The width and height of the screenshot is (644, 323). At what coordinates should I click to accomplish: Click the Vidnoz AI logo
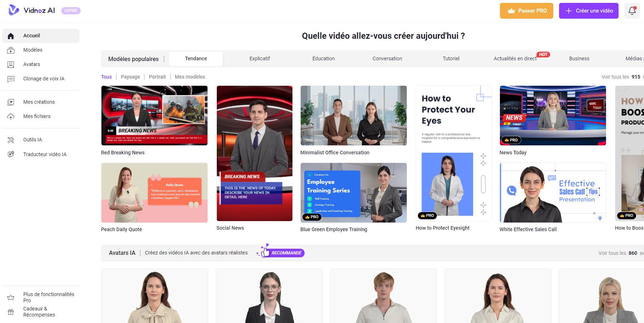click(x=32, y=10)
